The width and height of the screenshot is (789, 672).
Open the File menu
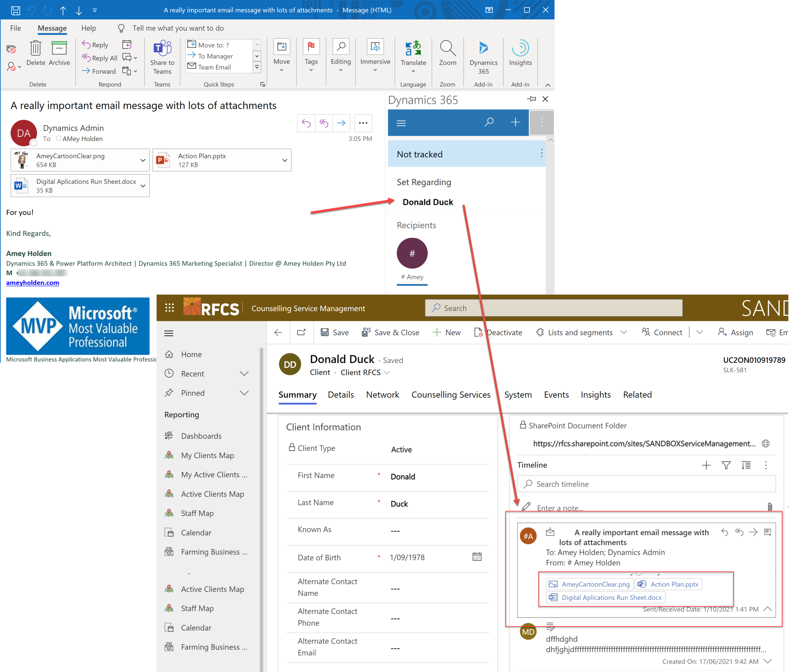15,28
